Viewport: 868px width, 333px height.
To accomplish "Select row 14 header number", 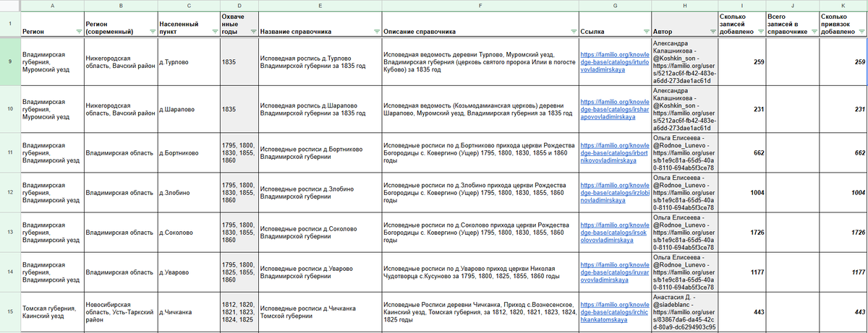I will [x=9, y=272].
